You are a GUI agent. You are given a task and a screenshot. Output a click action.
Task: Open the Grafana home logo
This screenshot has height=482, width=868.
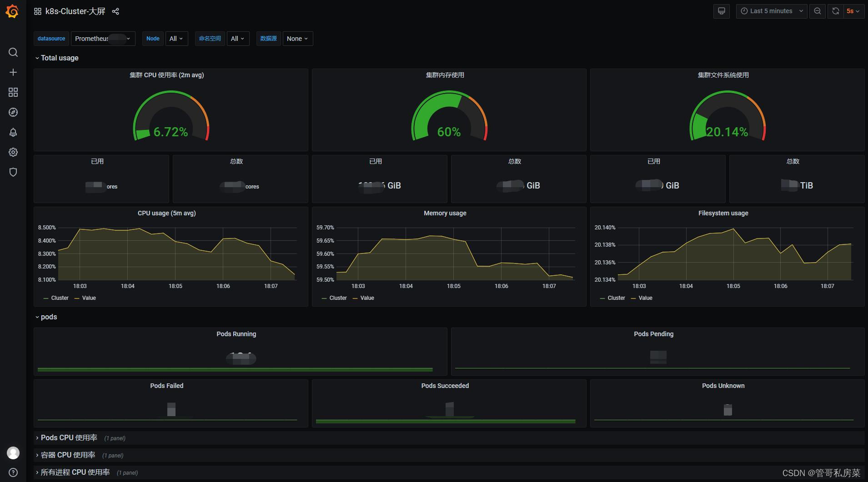(x=13, y=11)
